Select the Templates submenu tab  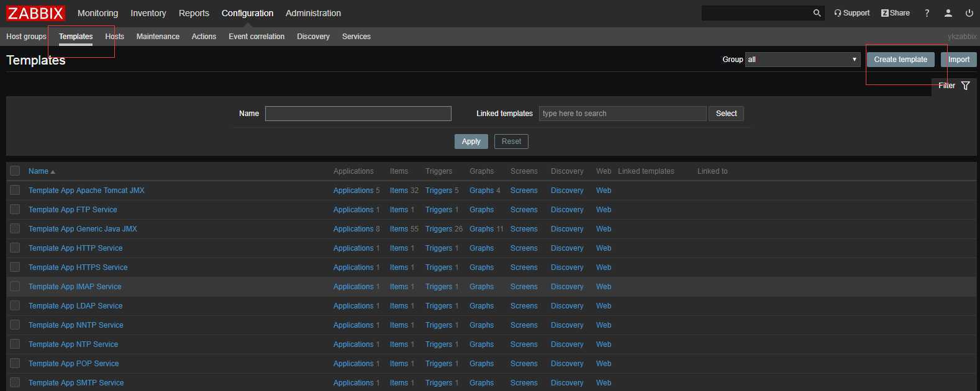click(76, 37)
